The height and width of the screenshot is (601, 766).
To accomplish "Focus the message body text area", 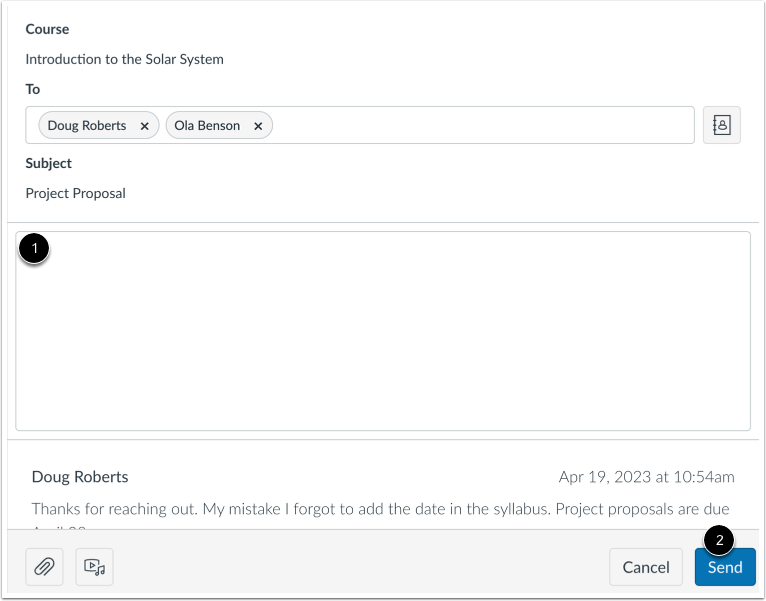I will pos(383,340).
